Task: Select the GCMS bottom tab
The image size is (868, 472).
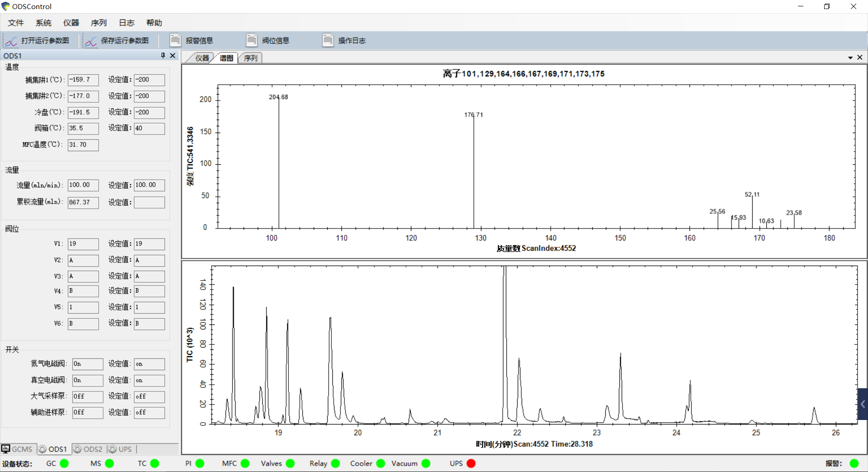Action: [18, 449]
